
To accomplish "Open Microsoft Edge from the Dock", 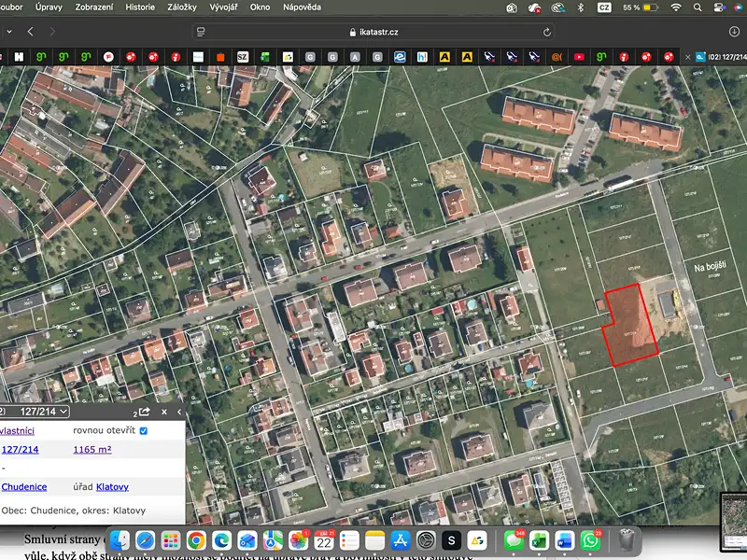I will pyautogui.click(x=222, y=540).
